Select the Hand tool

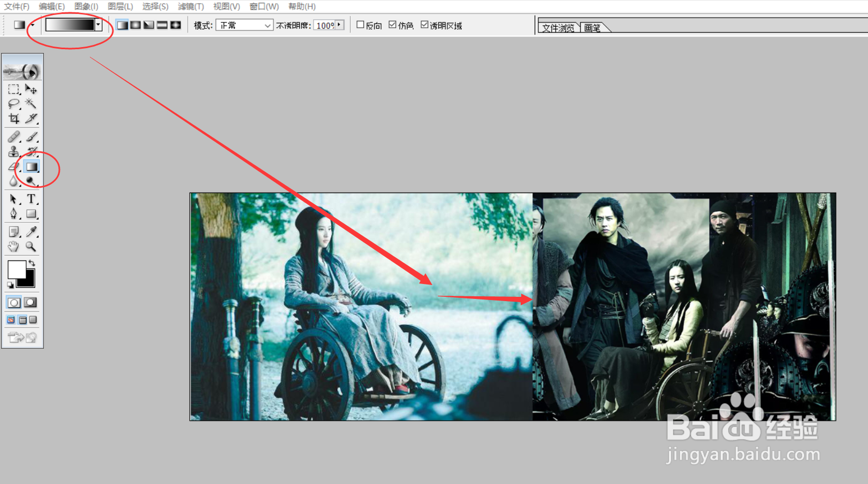(14, 247)
